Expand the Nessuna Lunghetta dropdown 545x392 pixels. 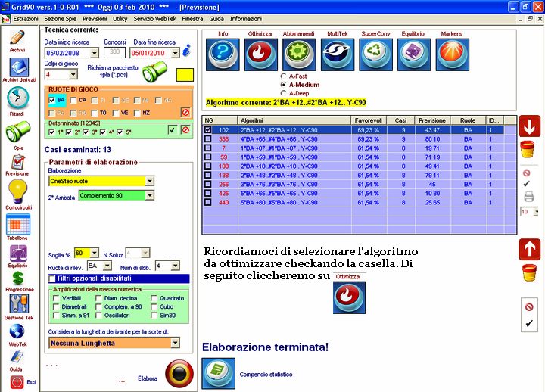point(175,343)
